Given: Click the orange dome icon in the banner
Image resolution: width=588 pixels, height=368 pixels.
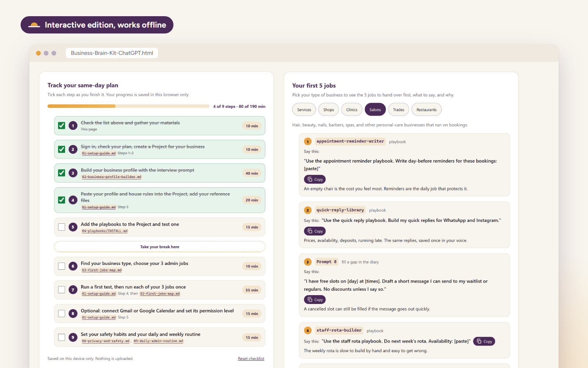Looking at the screenshot, I should click(x=34, y=25).
